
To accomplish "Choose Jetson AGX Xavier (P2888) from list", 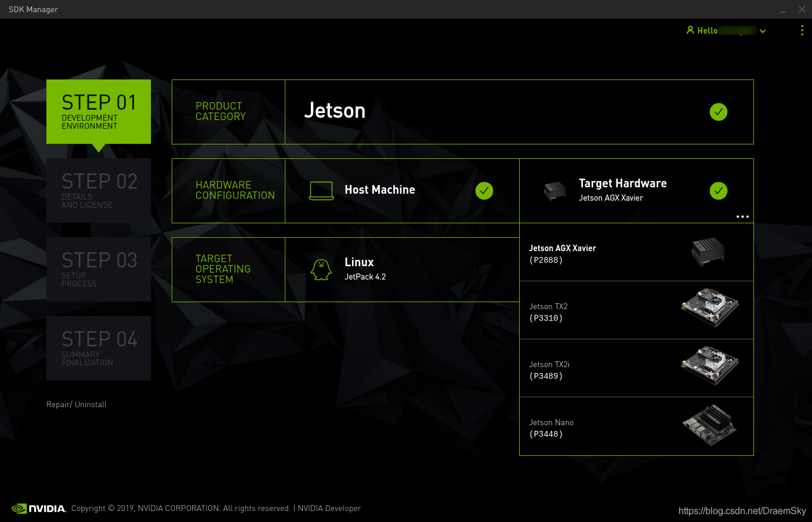I will point(636,252).
